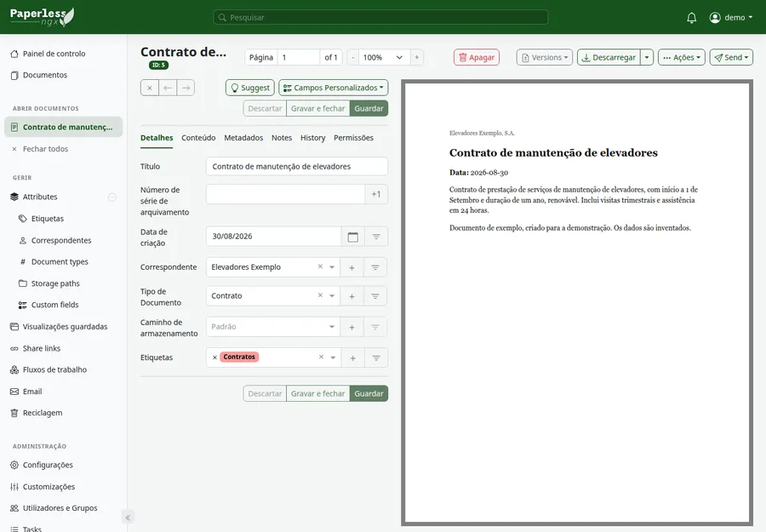Click the archive serial number field
Viewport: 766px width, 532px height.
point(285,194)
